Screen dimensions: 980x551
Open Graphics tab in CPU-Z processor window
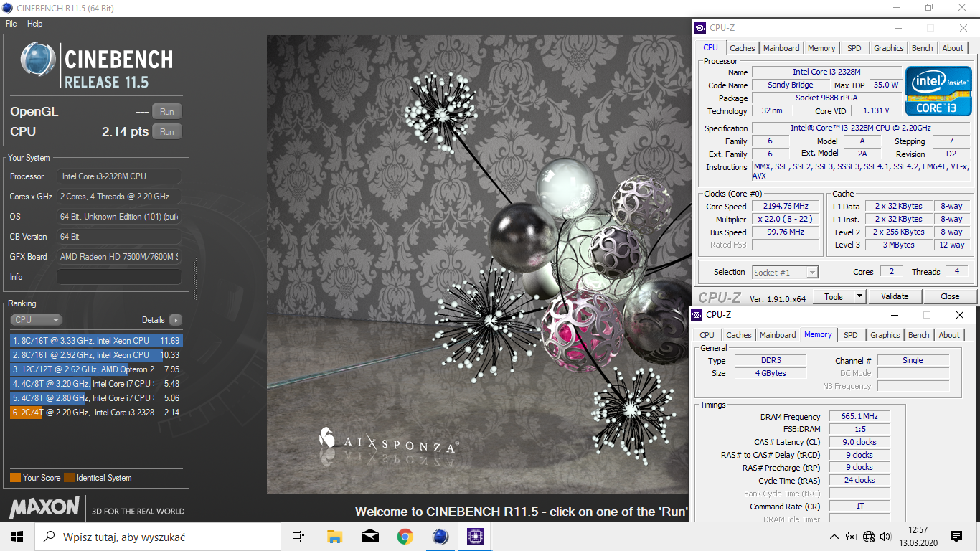point(888,48)
